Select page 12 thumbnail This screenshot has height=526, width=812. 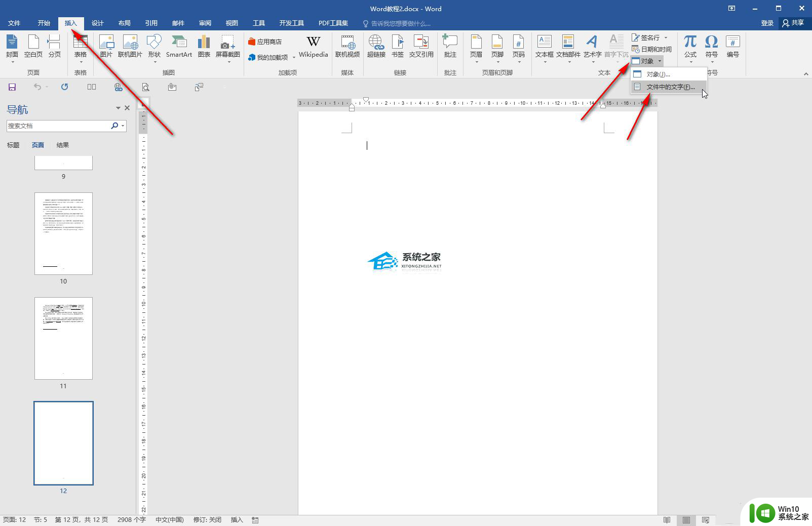63,443
